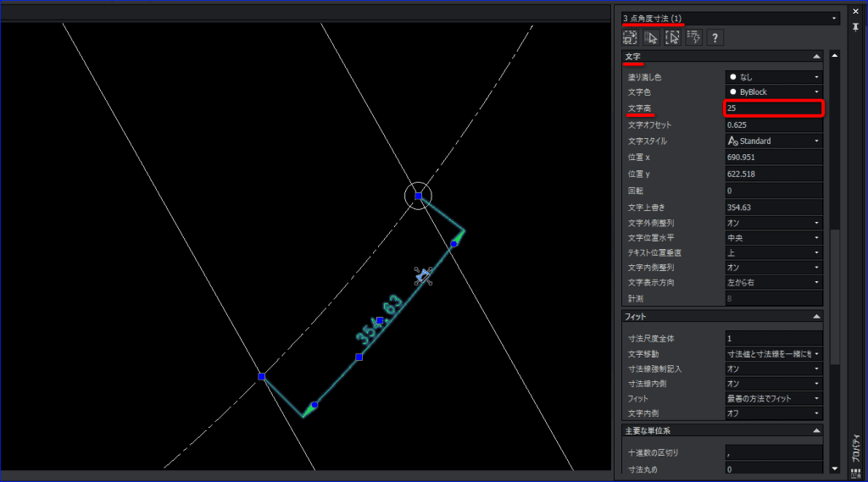
Task: Open the 文字スタイル Standard dropdown
Action: click(x=774, y=141)
